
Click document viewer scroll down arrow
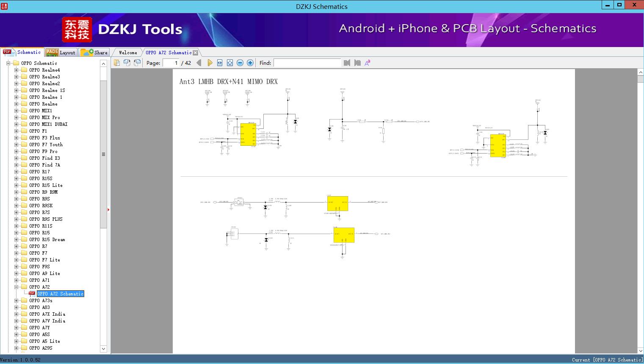point(641,350)
